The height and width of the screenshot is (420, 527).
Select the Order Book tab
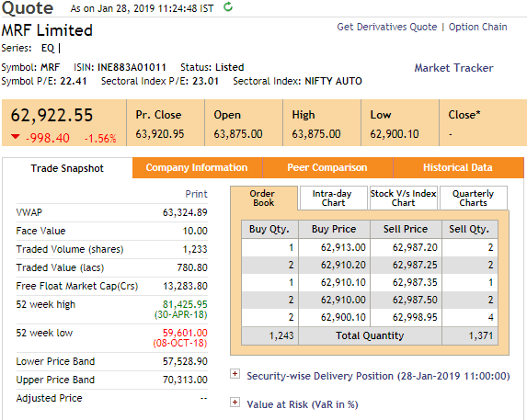point(264,199)
